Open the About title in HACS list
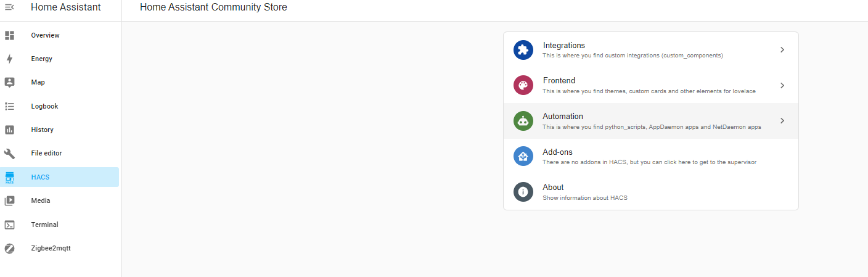The height and width of the screenshot is (277, 868). pos(553,187)
